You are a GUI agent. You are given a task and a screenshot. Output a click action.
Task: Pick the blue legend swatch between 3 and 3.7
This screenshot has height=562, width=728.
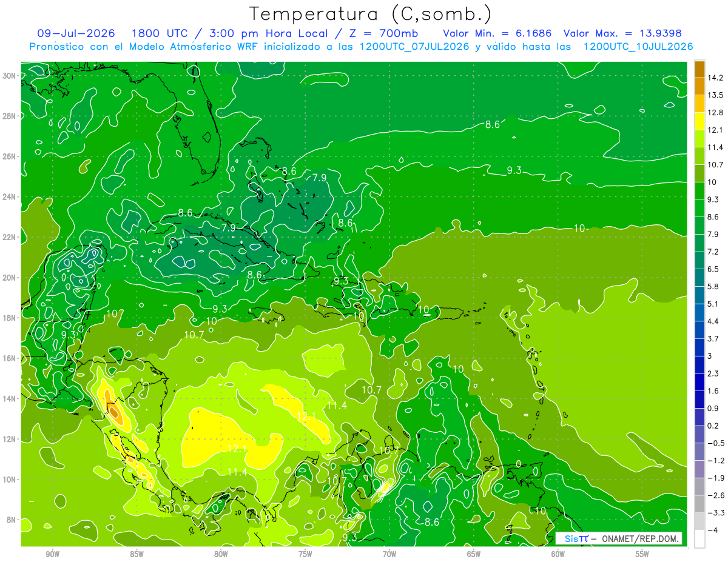699,347
